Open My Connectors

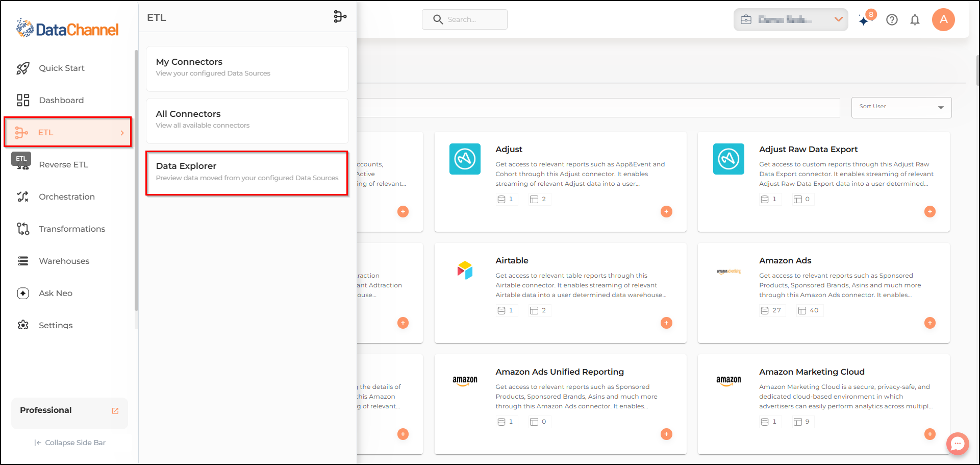[x=247, y=69]
